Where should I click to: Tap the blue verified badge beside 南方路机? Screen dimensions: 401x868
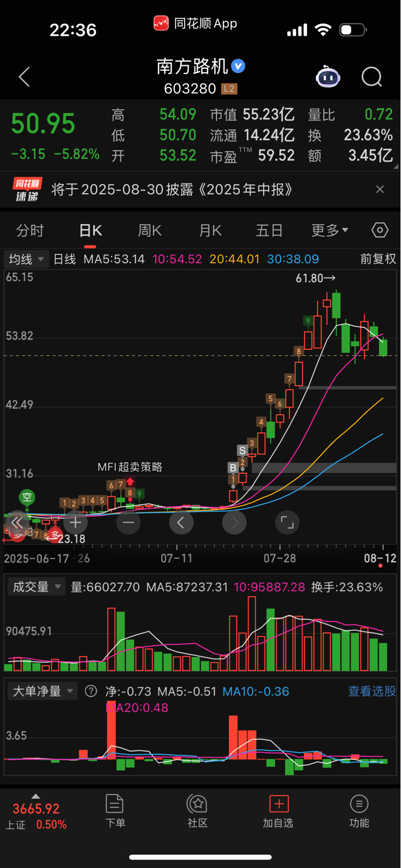tap(238, 66)
